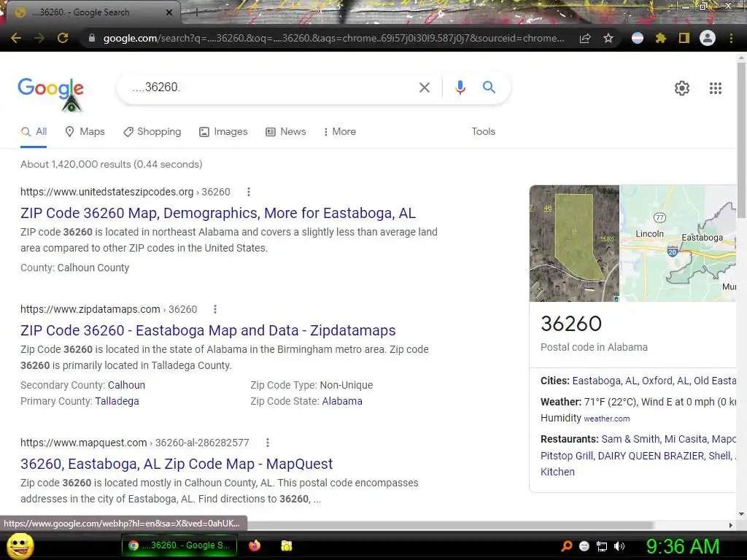Open the Chrome profile avatar
Image resolution: width=747 pixels, height=560 pixels.
(x=708, y=38)
